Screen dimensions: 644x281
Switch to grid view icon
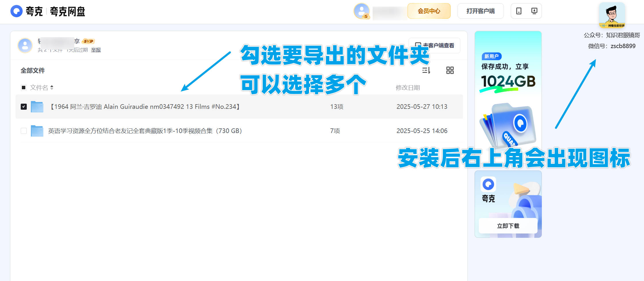[x=450, y=70]
